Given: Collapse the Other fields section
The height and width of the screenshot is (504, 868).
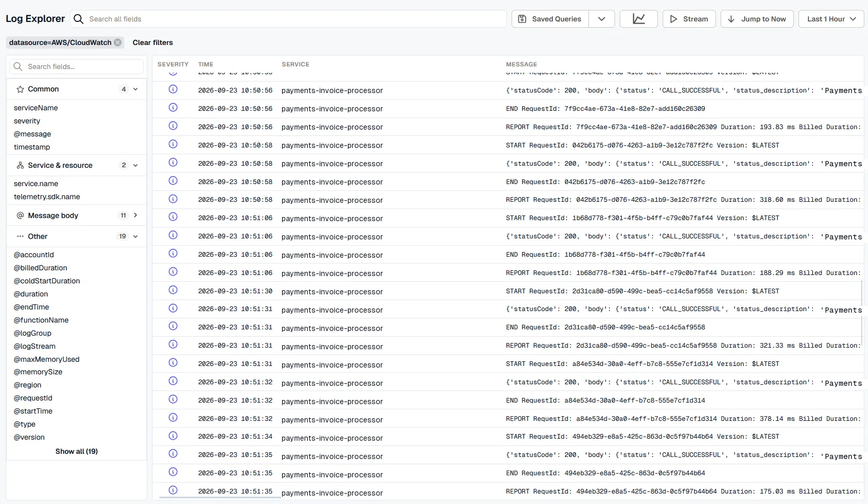Looking at the screenshot, I should pos(135,236).
